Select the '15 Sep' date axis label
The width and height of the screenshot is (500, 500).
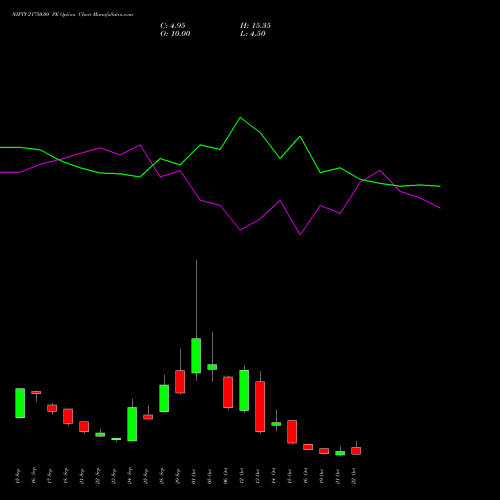pyautogui.click(x=18, y=476)
